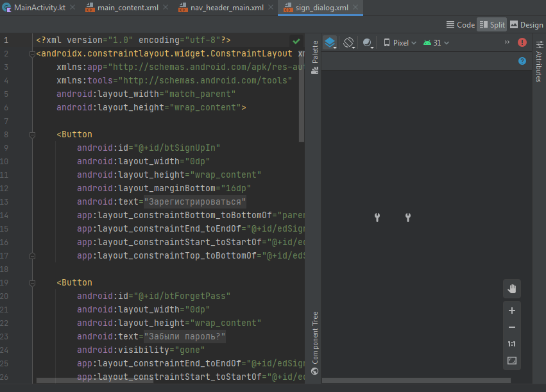Activate the pan hand tool

point(512,289)
